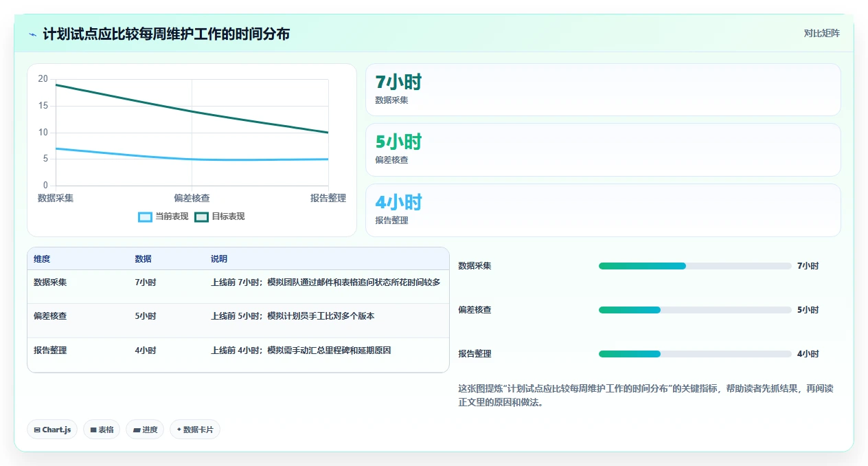
Task: Click the 4小时 progress value
Action: point(808,354)
